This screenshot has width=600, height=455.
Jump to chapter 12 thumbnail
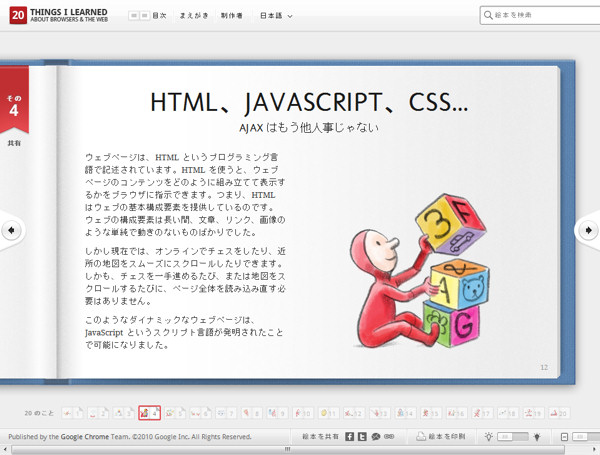[355, 413]
